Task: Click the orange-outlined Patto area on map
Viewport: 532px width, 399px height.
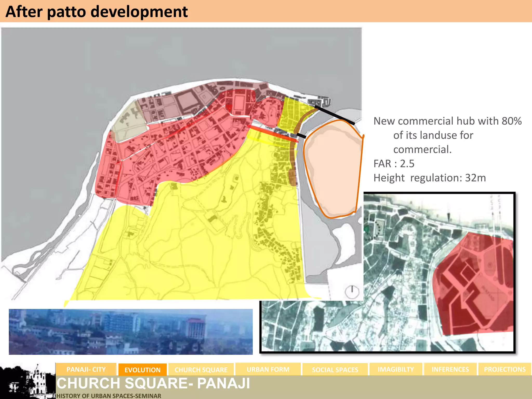Action: (x=334, y=169)
